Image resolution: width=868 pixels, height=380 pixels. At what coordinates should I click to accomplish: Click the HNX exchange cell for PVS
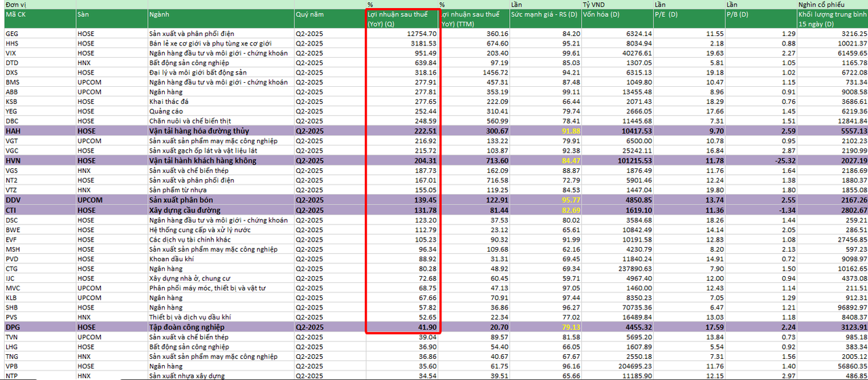84,317
